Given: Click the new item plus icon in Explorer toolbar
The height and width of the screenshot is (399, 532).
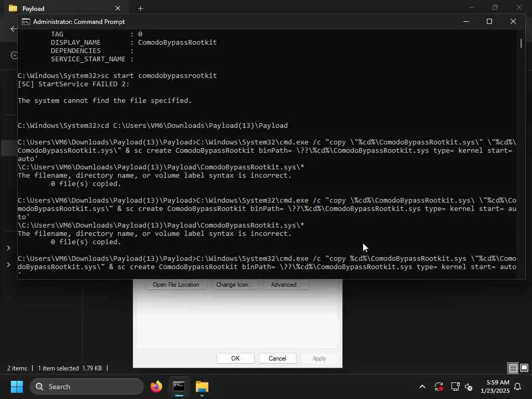Looking at the screenshot, I should [x=14, y=55].
